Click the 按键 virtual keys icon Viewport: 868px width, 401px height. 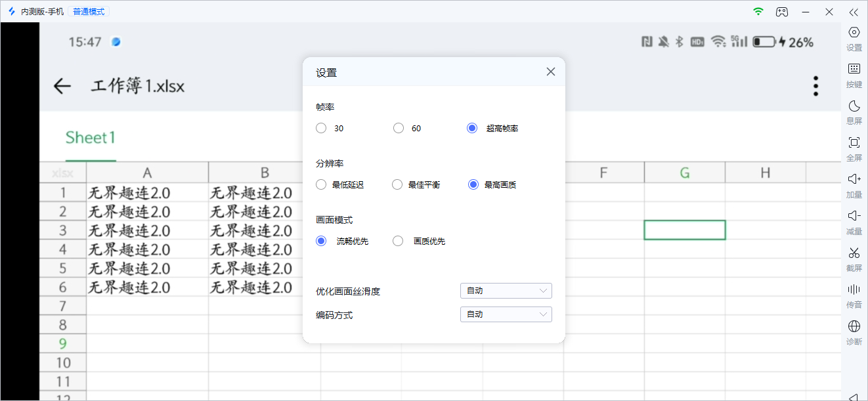854,74
